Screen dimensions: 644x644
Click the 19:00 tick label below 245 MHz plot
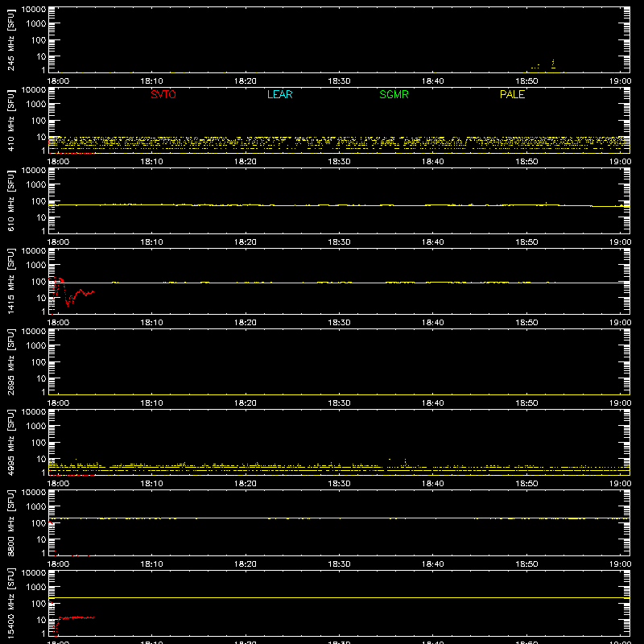[x=620, y=81]
